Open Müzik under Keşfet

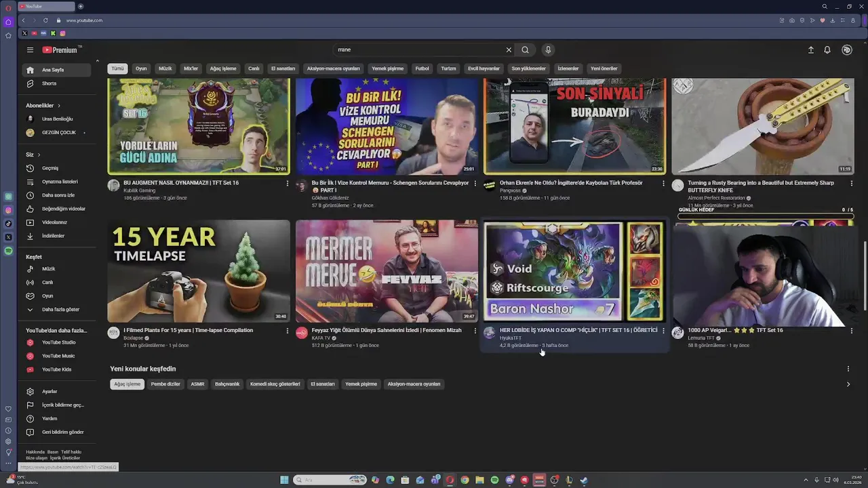[56, 269]
